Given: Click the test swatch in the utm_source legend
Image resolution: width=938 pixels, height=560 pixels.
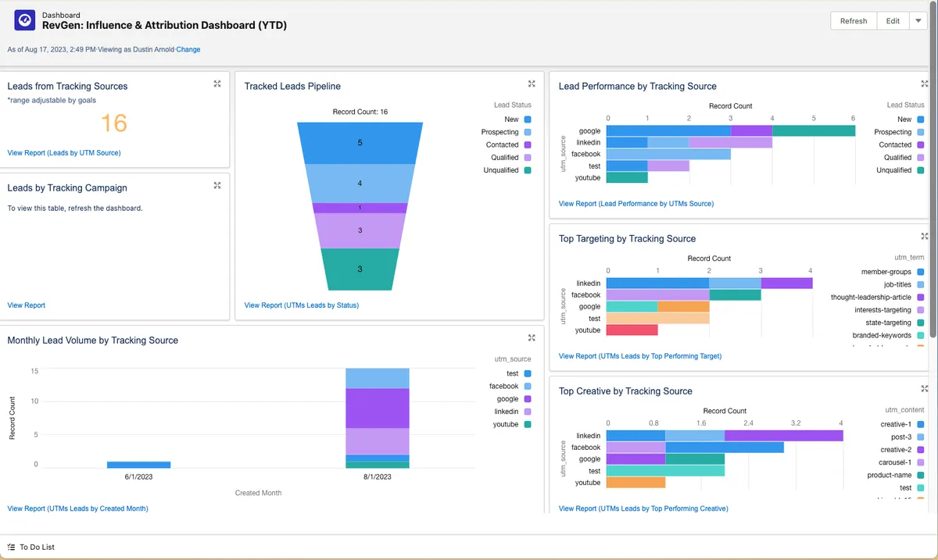Looking at the screenshot, I should [x=528, y=373].
